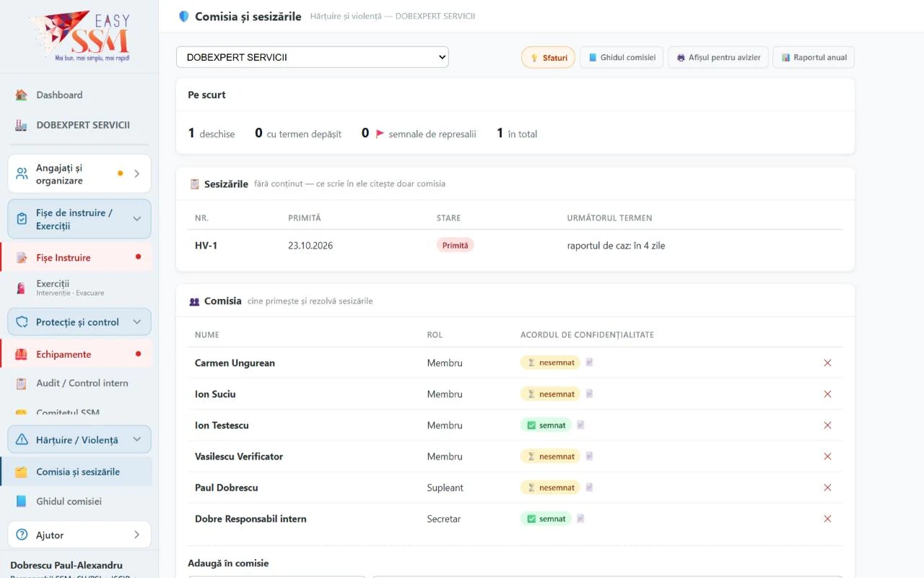Viewport: 924px width, 578px height.
Task: Expand the Ajutor menu
Action: click(x=79, y=535)
